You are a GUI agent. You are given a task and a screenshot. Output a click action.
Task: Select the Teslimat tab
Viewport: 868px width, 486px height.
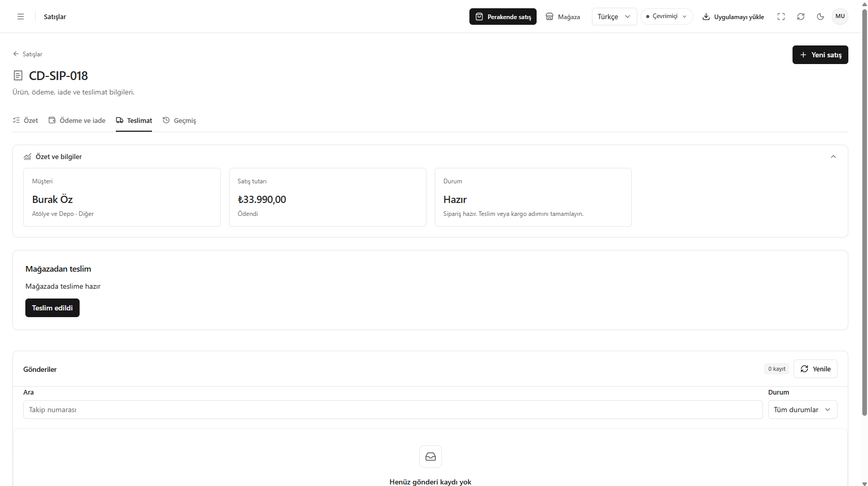(x=134, y=120)
